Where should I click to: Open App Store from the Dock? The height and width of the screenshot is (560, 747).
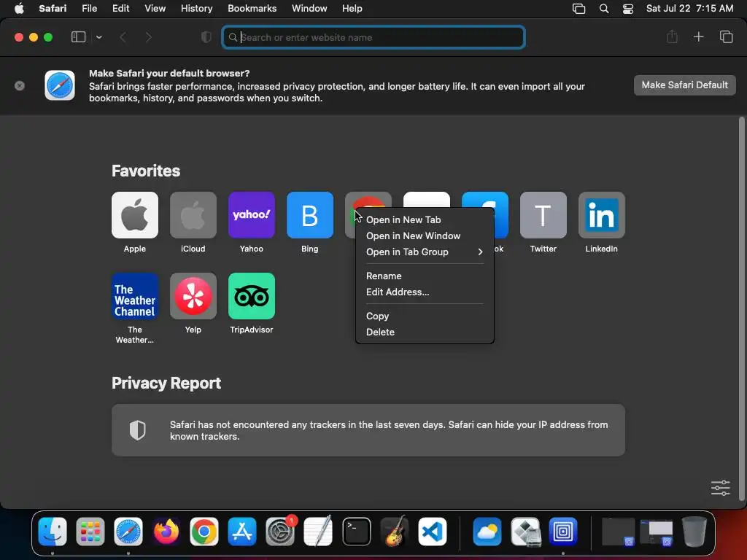pos(242,532)
